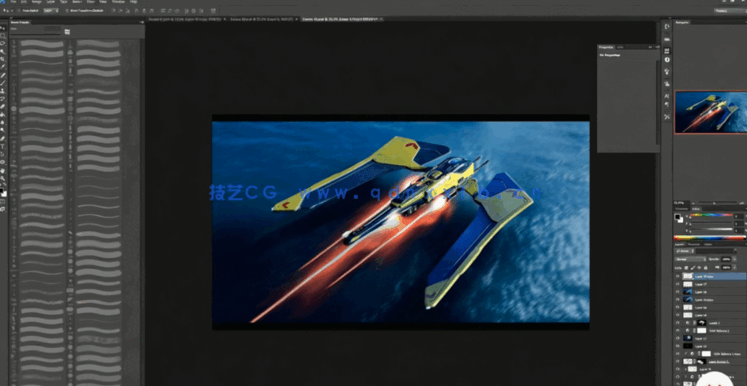747x386 pixels.
Task: Switch to the Channels tab
Action: point(694,244)
